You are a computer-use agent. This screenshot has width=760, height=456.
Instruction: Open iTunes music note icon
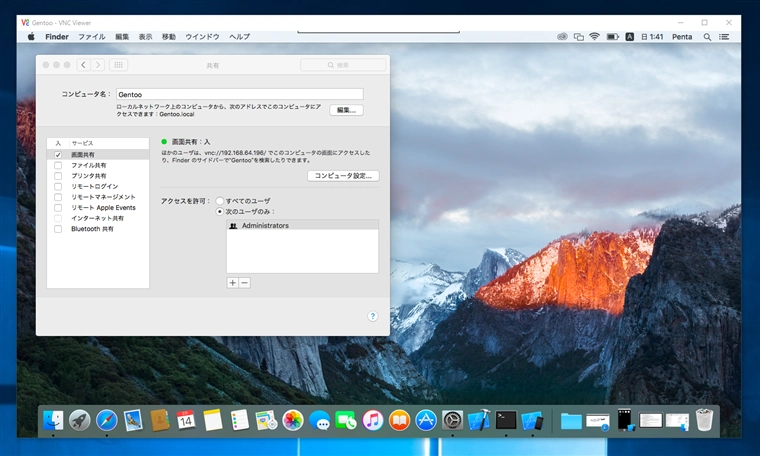(373, 420)
